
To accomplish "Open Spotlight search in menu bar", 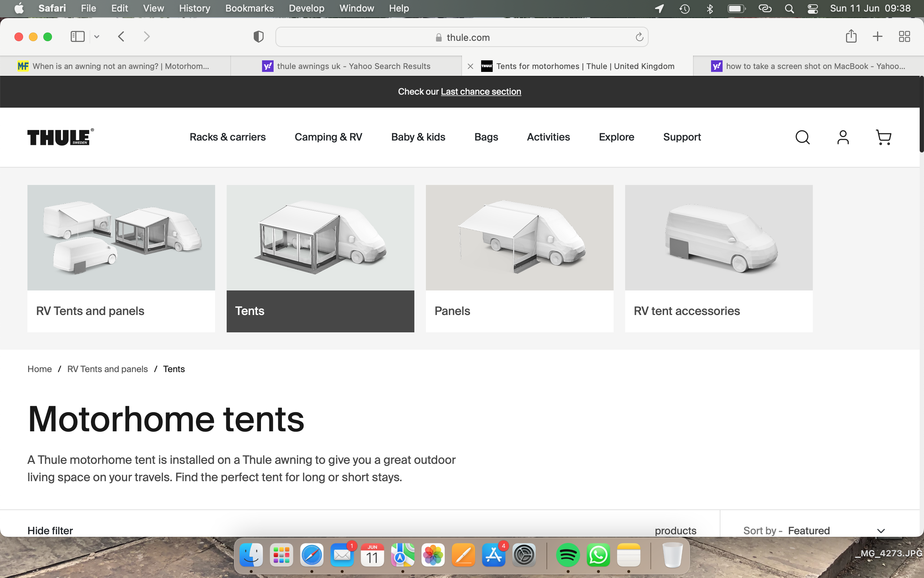I will coord(790,8).
